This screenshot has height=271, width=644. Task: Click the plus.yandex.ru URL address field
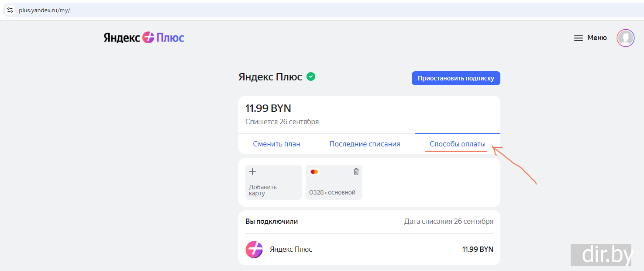click(x=45, y=10)
